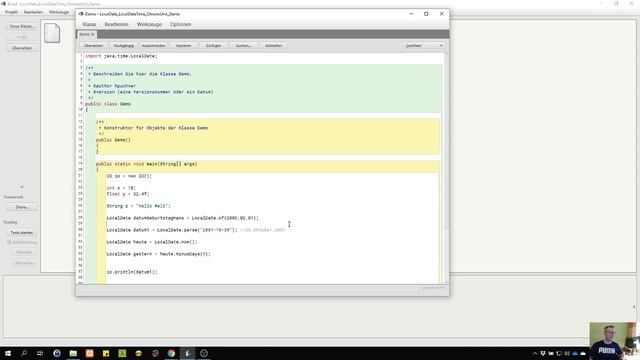The height and width of the screenshot is (360, 640).
Task: Click the vertical scrollbar of the code editor
Action: coord(446,167)
